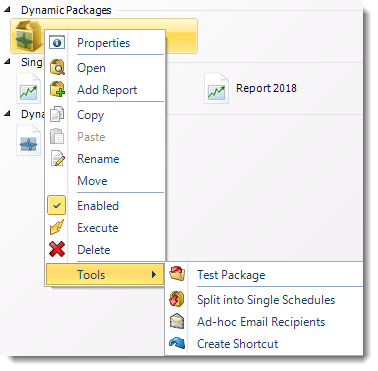The width and height of the screenshot is (378, 371).
Task: Select the Add Report menu entry
Action: coord(107,90)
